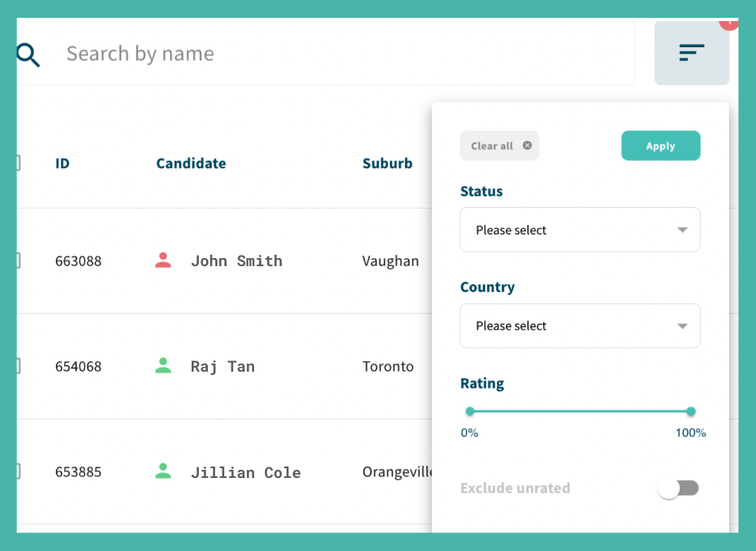Sort by the ID column header

click(63, 163)
